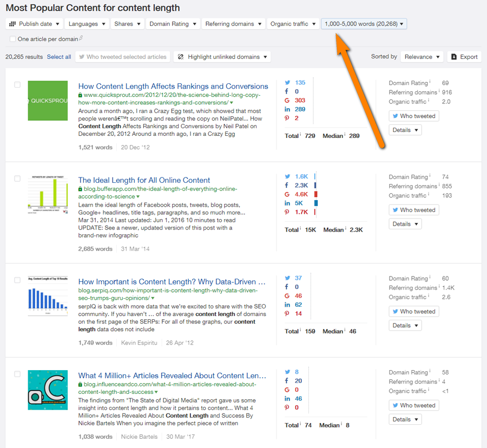Check the serpIQ article checkbox
The image size is (487, 448).
(17, 280)
